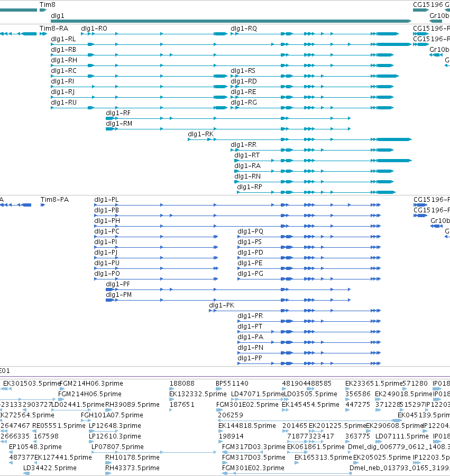450x476 pixels.
Task: Select transcript dlg1-RI
Action: point(62,81)
